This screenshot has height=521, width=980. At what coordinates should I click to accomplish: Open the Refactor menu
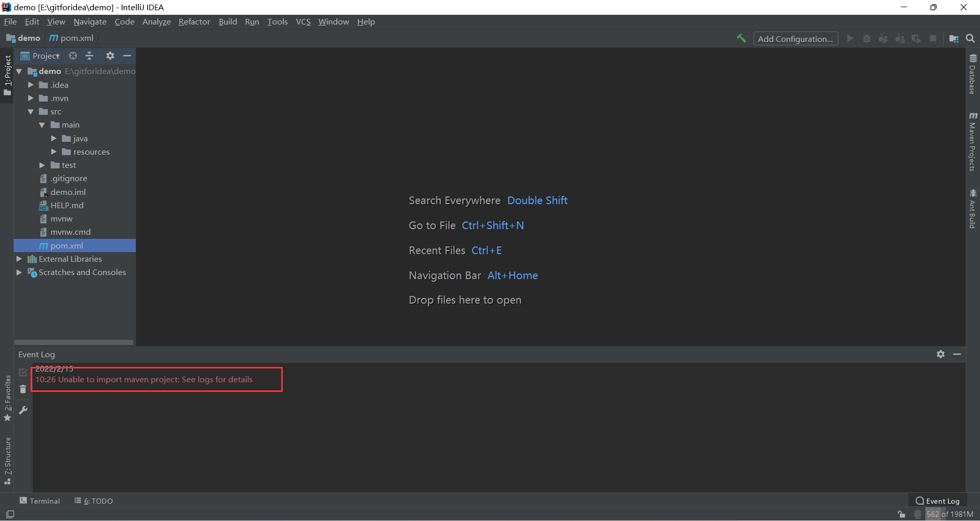coord(194,22)
